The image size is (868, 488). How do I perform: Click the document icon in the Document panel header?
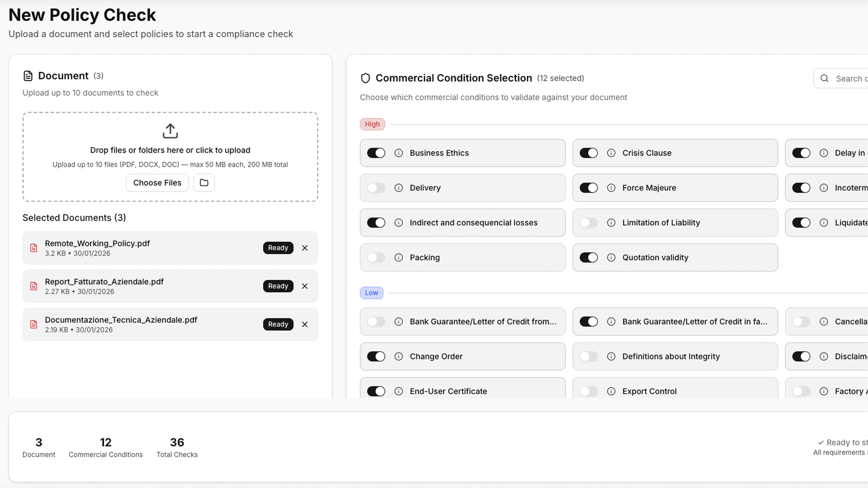pos(28,76)
